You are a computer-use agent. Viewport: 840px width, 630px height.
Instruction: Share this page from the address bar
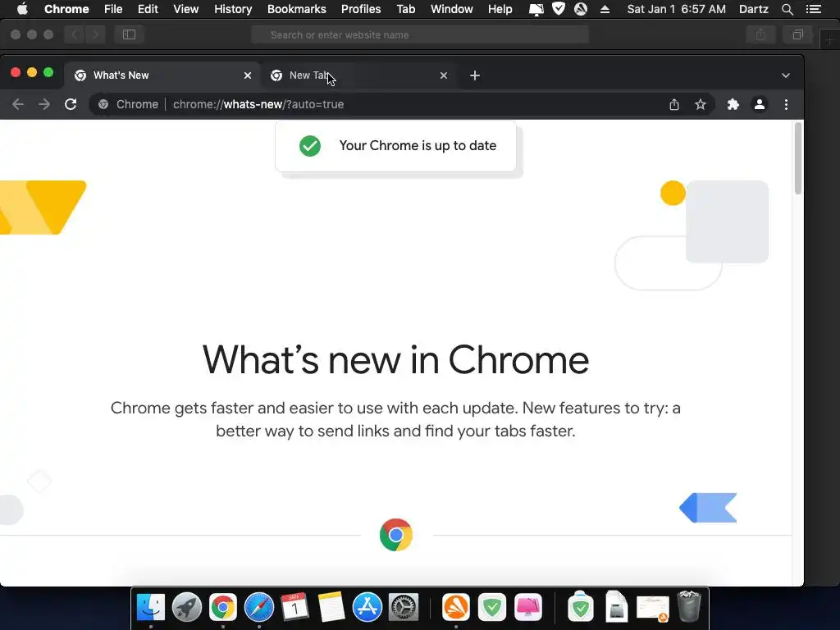coord(674,104)
